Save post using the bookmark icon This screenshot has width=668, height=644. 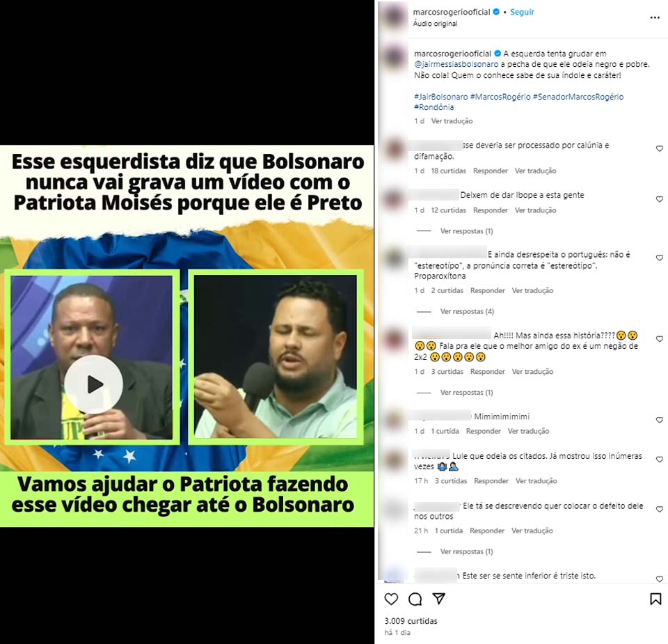(x=655, y=599)
